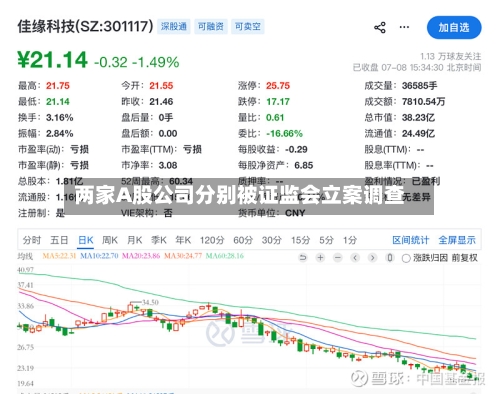This screenshot has height=394, width=500.
Task: Switch to the 5分 chart tab
Action: [326, 240]
